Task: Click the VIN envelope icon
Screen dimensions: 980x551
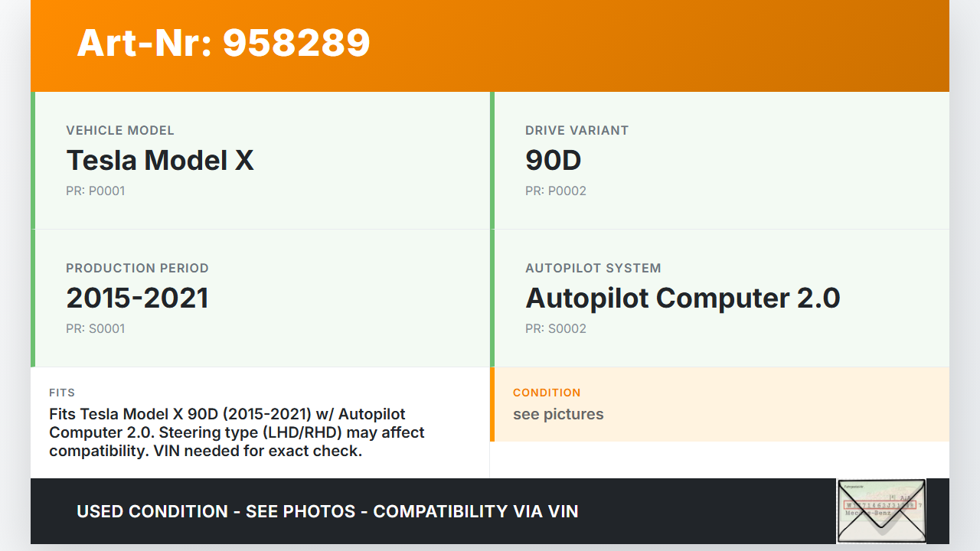Action: pyautogui.click(x=881, y=510)
